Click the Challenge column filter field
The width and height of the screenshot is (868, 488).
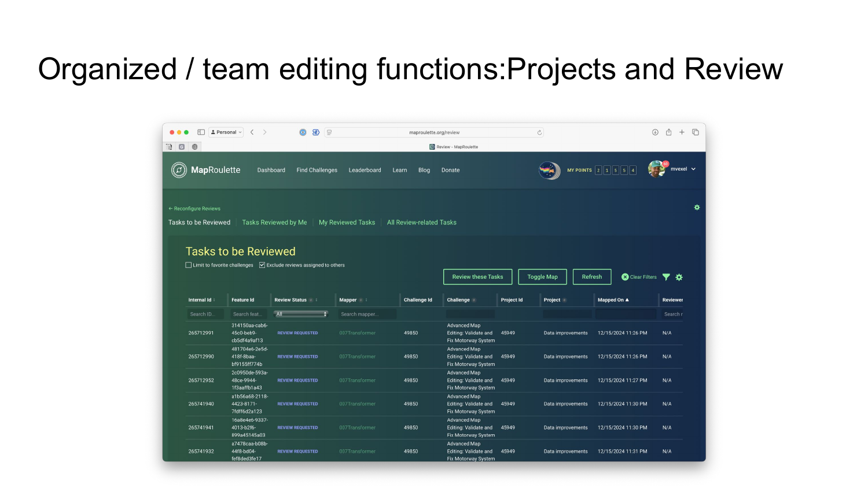[x=470, y=314]
